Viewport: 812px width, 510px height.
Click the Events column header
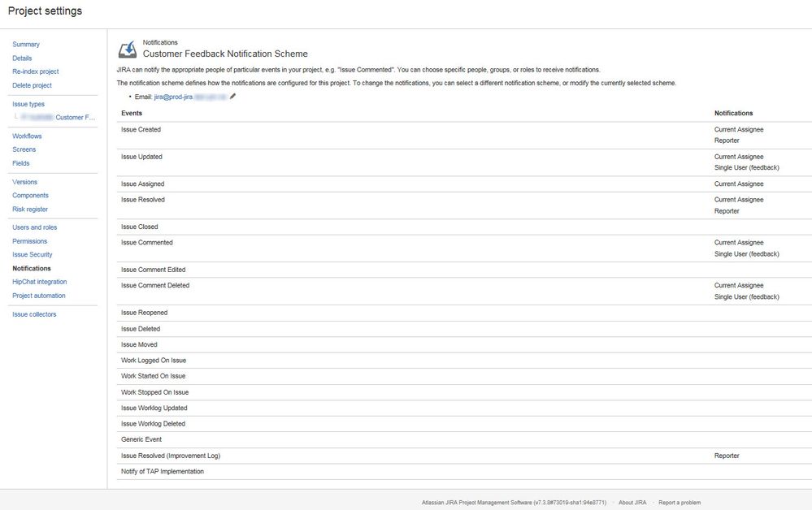pyautogui.click(x=132, y=113)
